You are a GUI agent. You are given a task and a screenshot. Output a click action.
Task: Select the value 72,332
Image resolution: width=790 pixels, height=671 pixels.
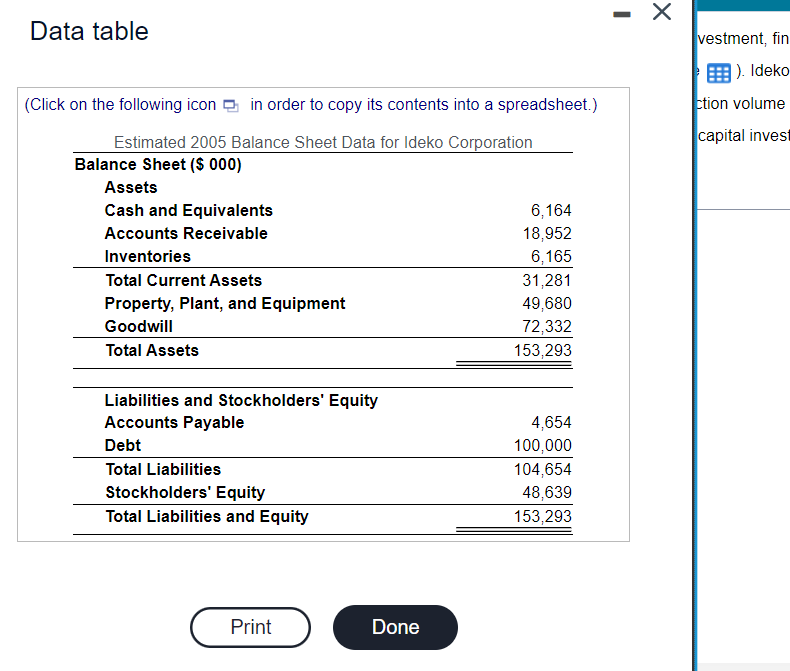(547, 327)
